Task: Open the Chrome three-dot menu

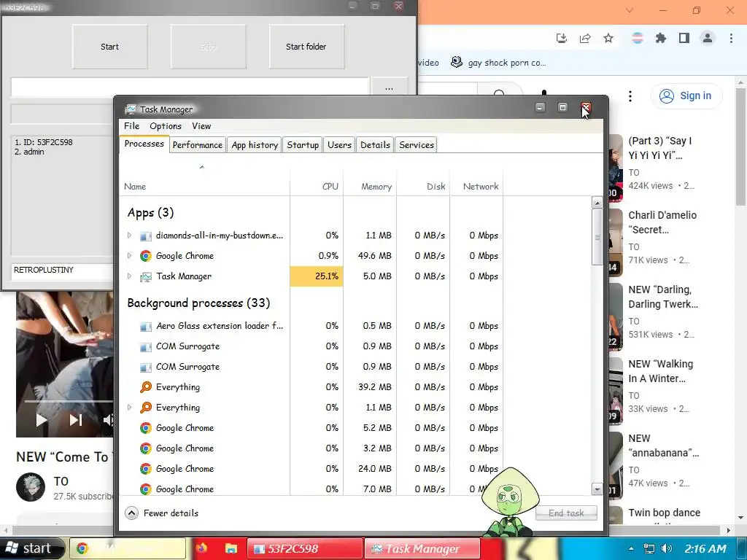Action: coord(731,38)
